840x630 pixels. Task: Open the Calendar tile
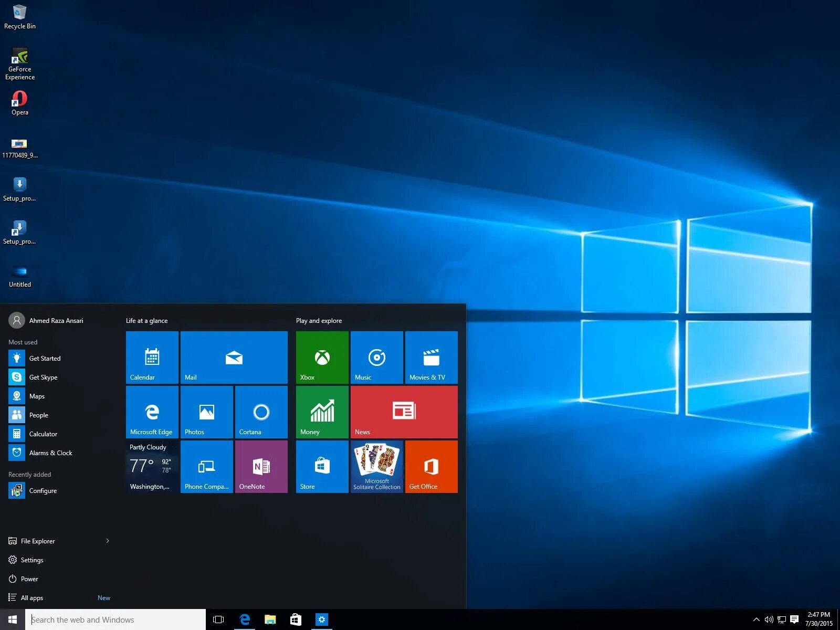pos(152,357)
